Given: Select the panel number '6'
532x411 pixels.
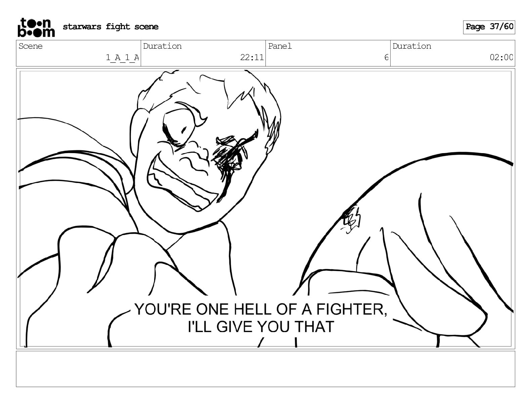Looking at the screenshot, I should pos(386,58).
